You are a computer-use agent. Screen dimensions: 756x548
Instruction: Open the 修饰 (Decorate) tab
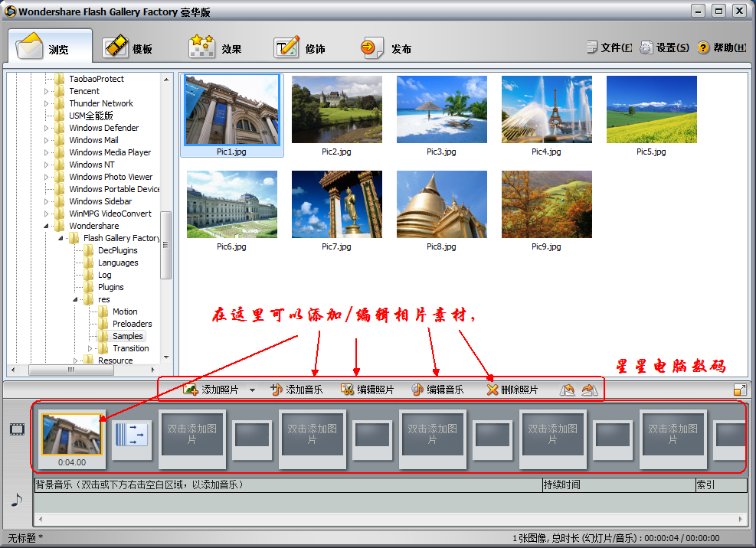(300, 47)
